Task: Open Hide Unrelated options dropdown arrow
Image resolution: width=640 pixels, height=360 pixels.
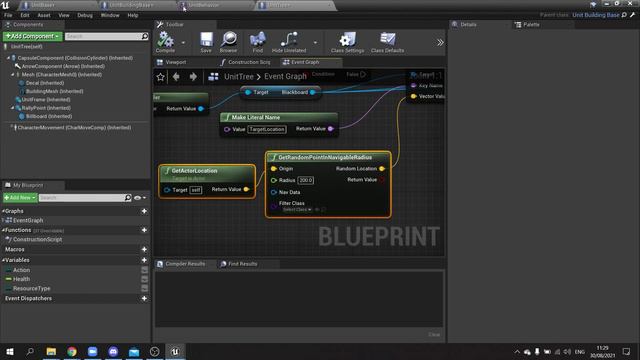Action: (x=315, y=42)
